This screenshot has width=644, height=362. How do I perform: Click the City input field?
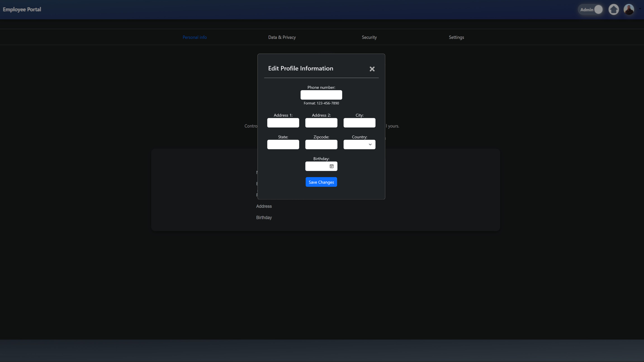tap(359, 123)
